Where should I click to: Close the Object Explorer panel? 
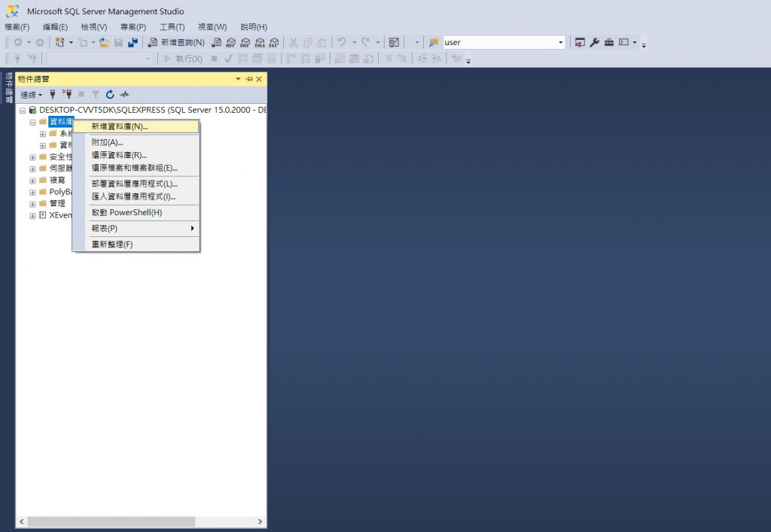point(259,79)
